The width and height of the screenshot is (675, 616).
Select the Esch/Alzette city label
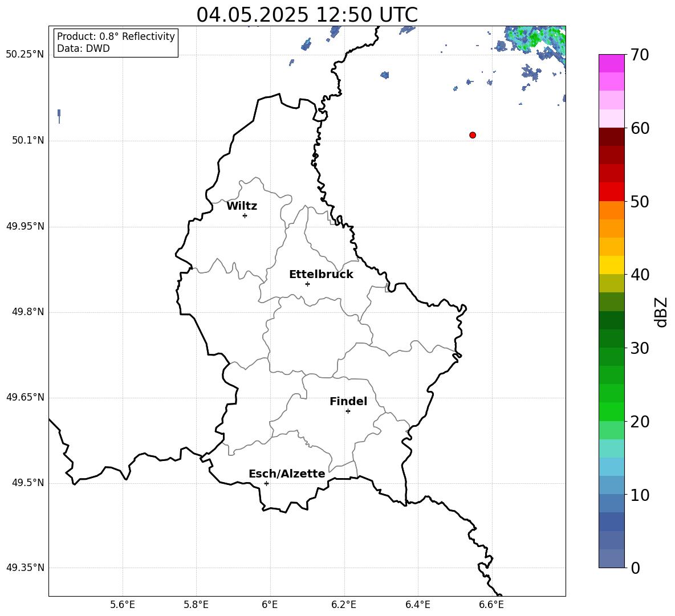[287, 474]
